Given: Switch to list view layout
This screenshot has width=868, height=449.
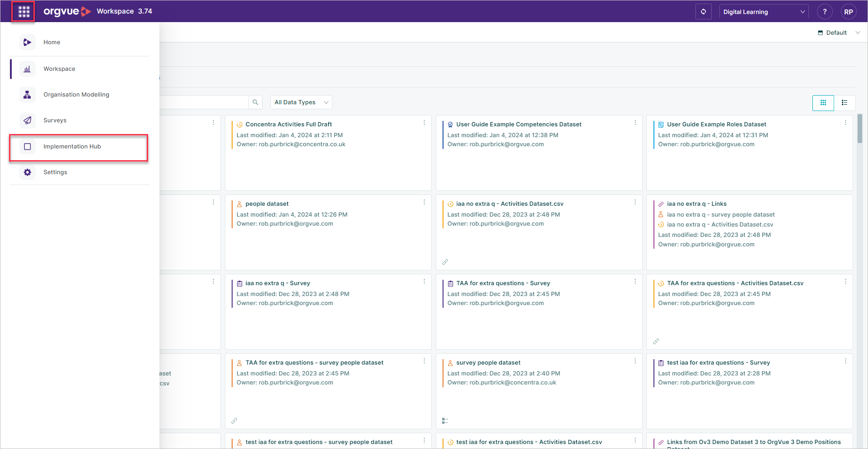Looking at the screenshot, I should [844, 103].
